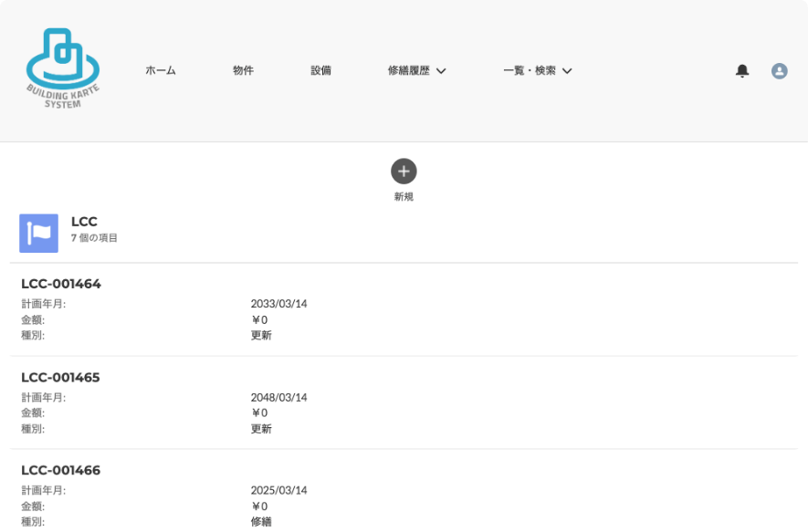Open the 修繕履歴 menu label

409,70
